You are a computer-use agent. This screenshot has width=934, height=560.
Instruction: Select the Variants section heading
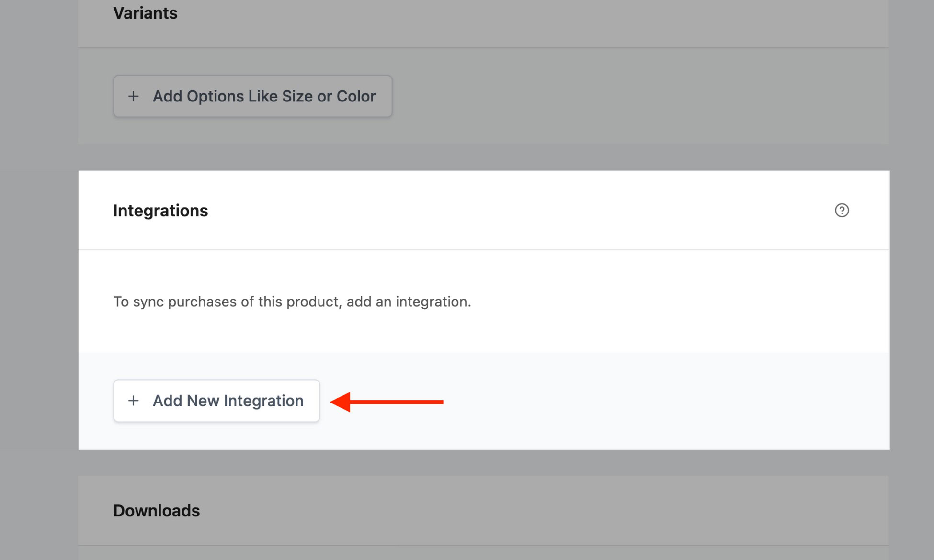(145, 13)
